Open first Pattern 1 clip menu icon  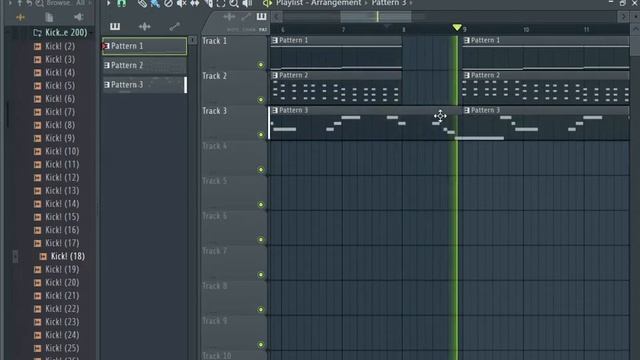tap(275, 40)
